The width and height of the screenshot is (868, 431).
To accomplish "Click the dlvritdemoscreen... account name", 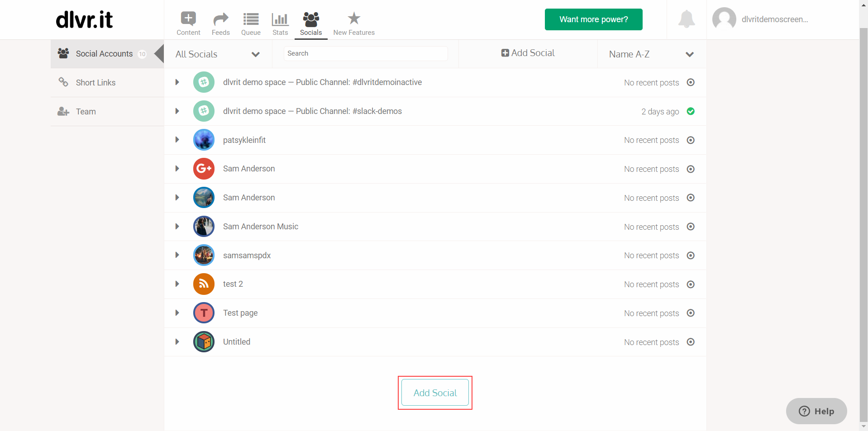I will click(774, 19).
